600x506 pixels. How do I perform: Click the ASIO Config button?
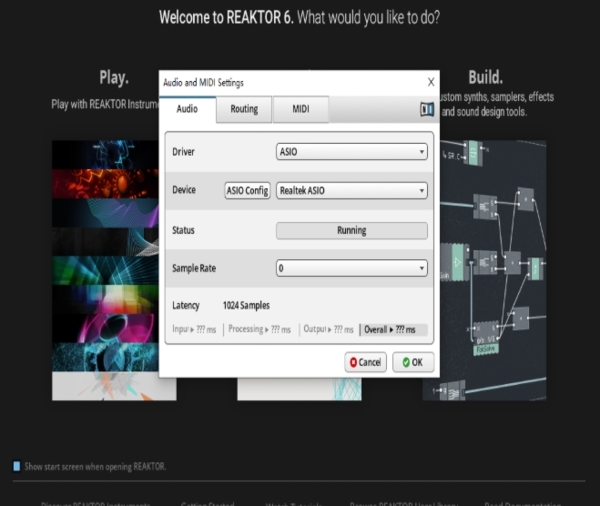pos(247,191)
